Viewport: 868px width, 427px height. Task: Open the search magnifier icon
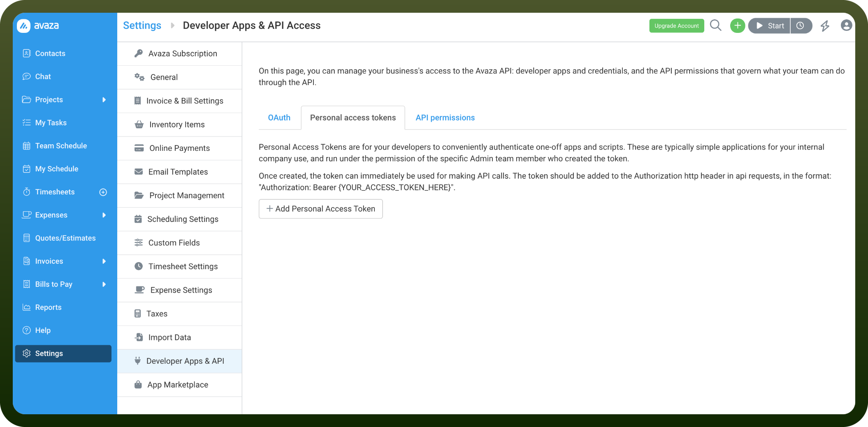716,25
